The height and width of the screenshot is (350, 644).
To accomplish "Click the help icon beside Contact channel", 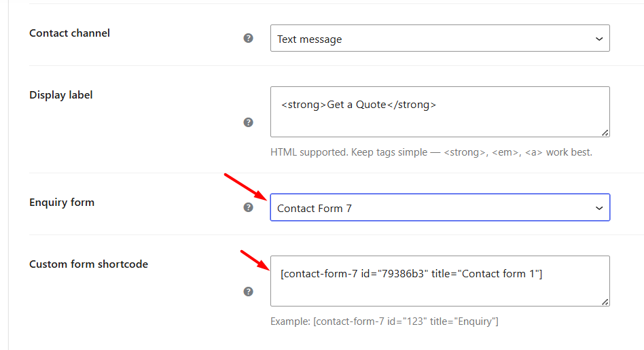I will tap(248, 38).
